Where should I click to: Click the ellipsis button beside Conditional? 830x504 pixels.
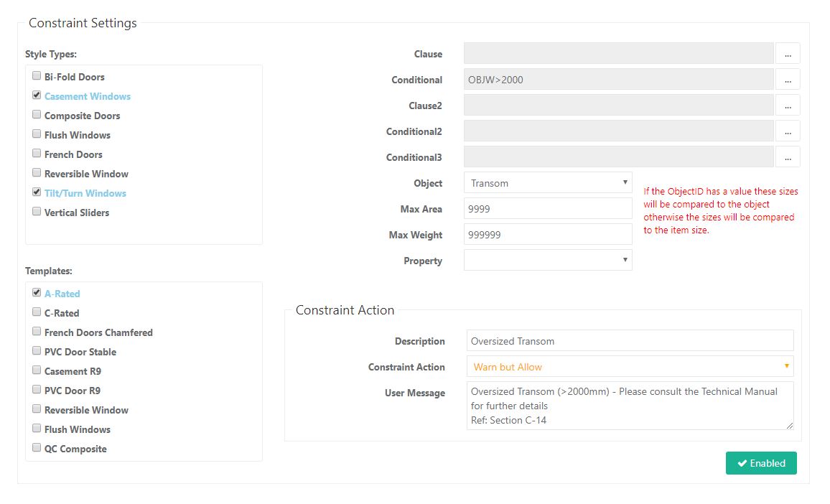tap(788, 80)
